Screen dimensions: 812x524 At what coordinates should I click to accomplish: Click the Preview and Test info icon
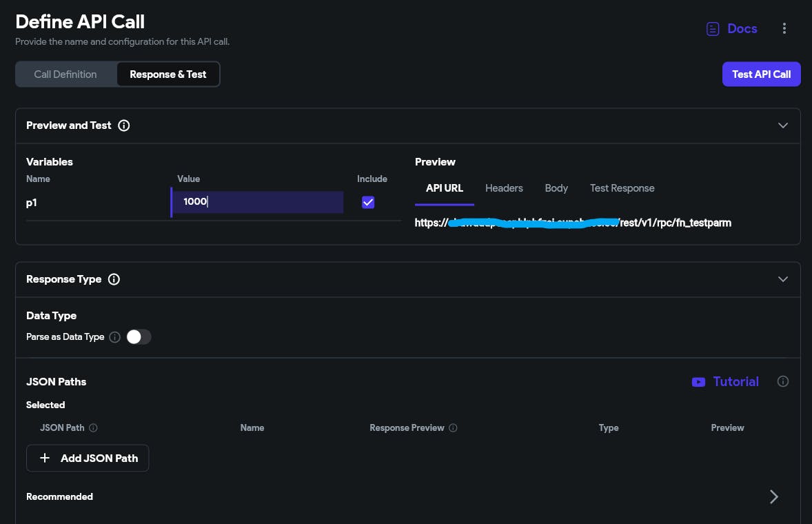point(124,125)
